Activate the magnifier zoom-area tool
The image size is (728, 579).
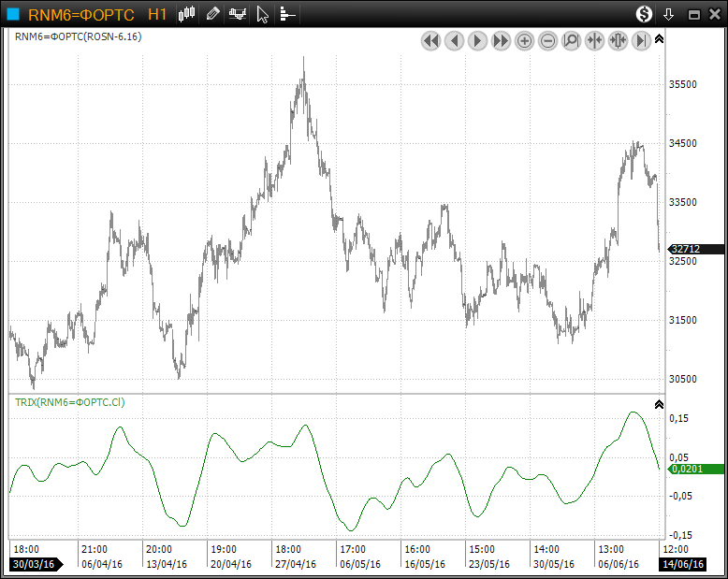tap(571, 40)
